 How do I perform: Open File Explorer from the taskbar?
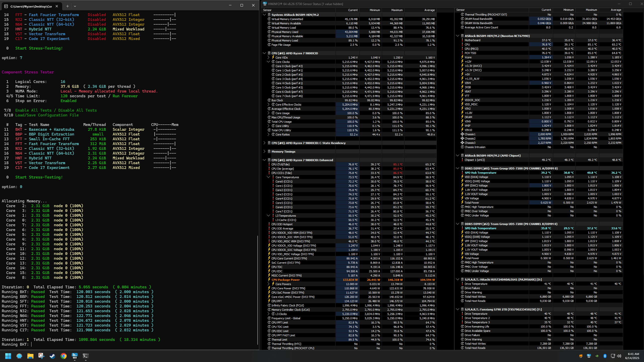pyautogui.click(x=30, y=356)
